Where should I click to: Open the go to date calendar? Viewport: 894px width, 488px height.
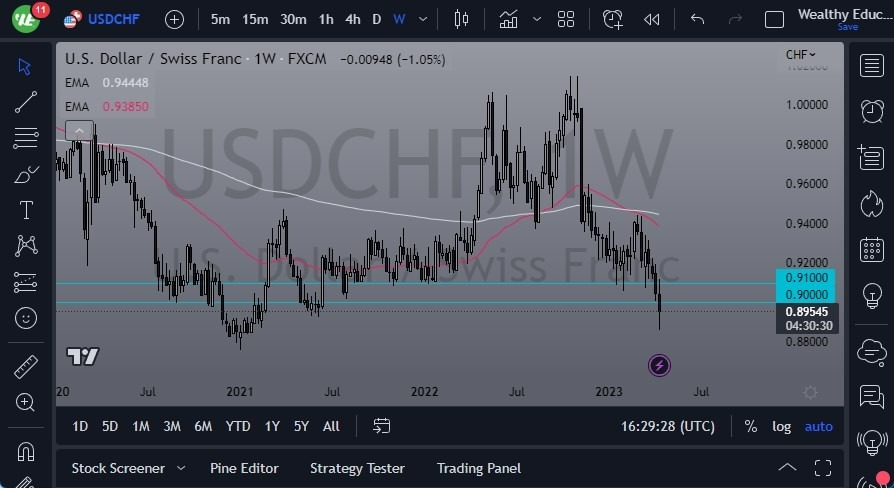tap(381, 426)
